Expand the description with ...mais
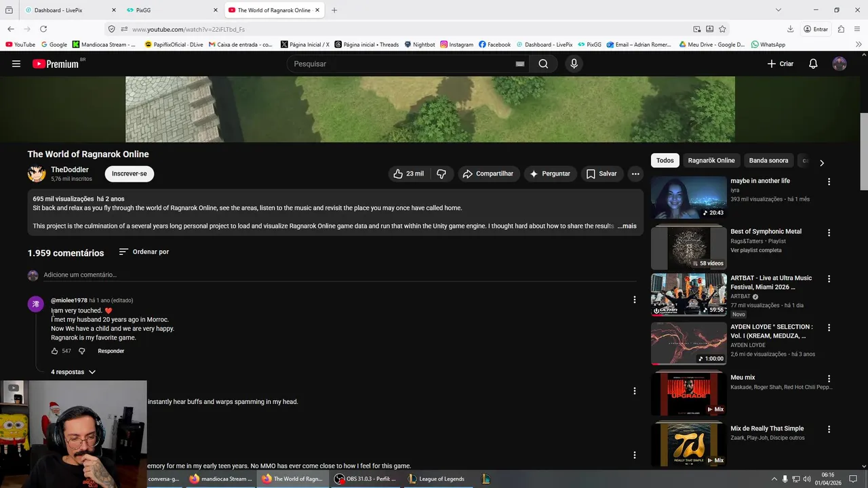The image size is (868, 488). (x=627, y=226)
